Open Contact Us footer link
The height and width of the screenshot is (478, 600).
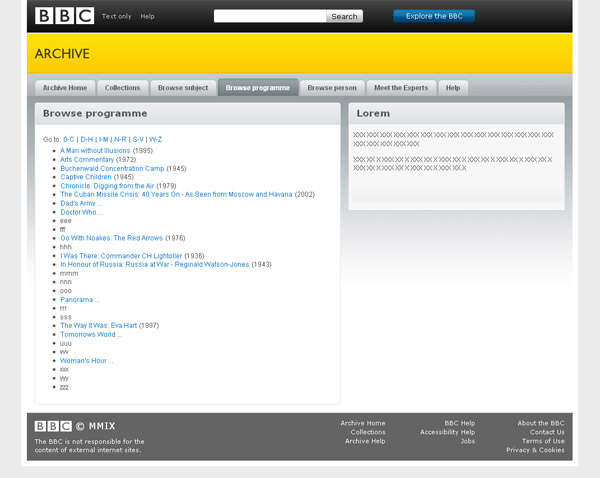coord(547,432)
